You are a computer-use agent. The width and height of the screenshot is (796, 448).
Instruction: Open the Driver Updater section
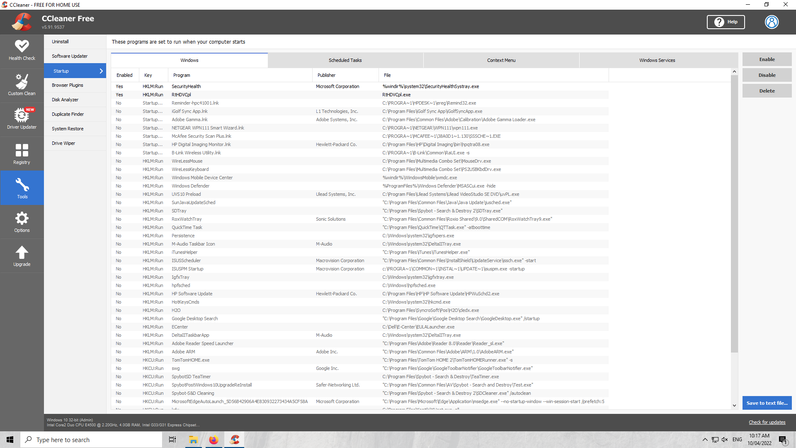[x=21, y=118]
